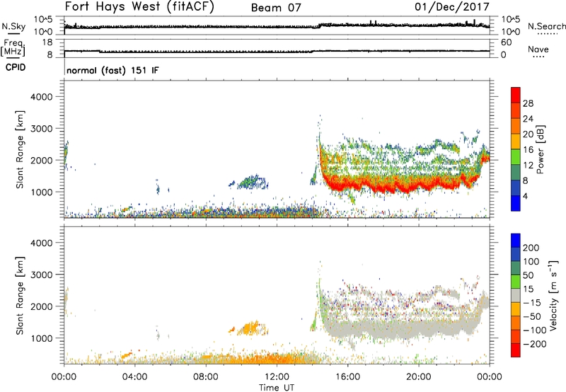
Task: Click the orange velocity patch near 10:30 UT
Action: (x=250, y=328)
